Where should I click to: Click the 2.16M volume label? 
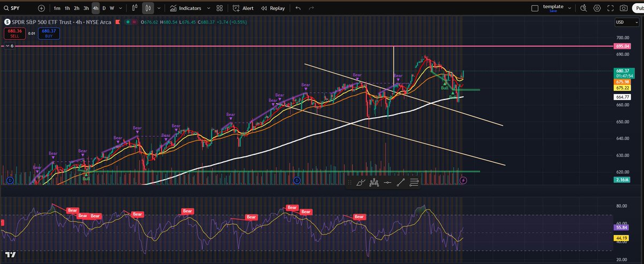point(623,180)
